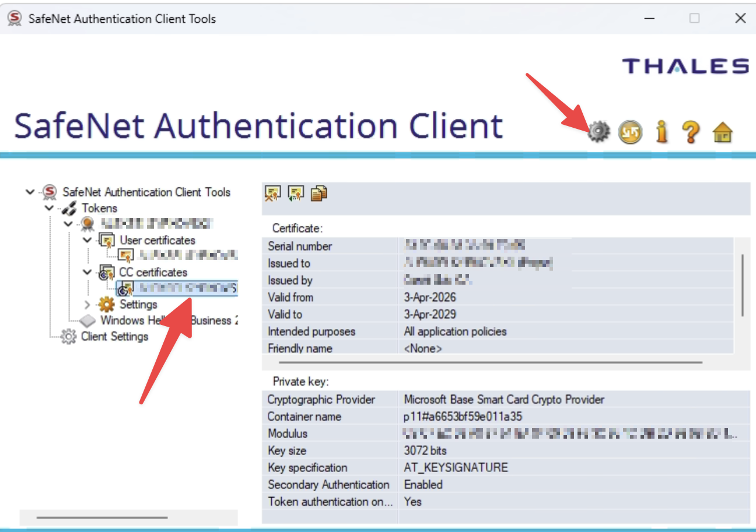This screenshot has height=532, width=756.
Task: Collapse the User certificates node
Action: click(87, 240)
